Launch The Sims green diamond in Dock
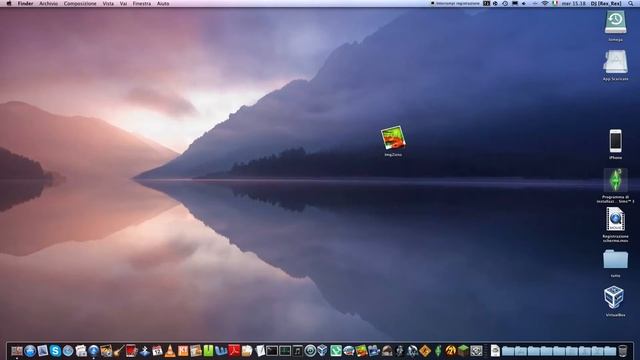Image resolution: width=640 pixels, height=360 pixels. click(x=438, y=351)
